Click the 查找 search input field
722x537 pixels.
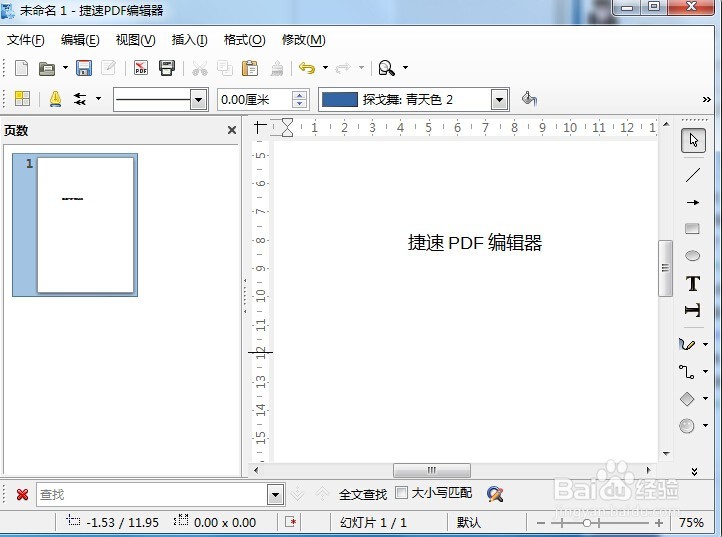[152, 495]
